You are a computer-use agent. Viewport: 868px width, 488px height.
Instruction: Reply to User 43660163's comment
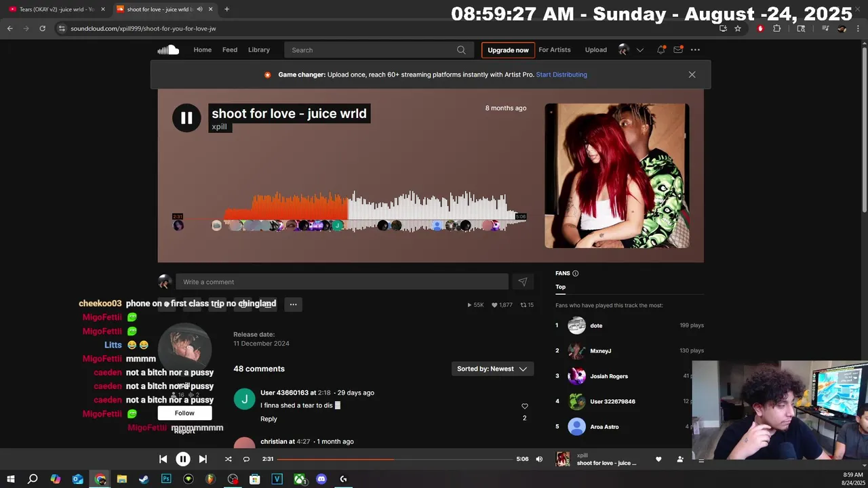269,419
